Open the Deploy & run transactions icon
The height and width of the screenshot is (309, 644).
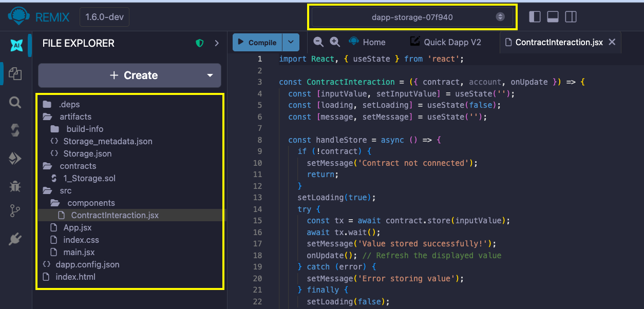(15, 158)
